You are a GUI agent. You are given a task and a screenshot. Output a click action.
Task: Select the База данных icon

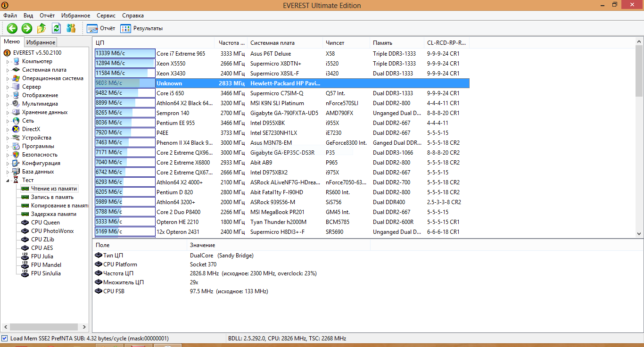tap(16, 172)
